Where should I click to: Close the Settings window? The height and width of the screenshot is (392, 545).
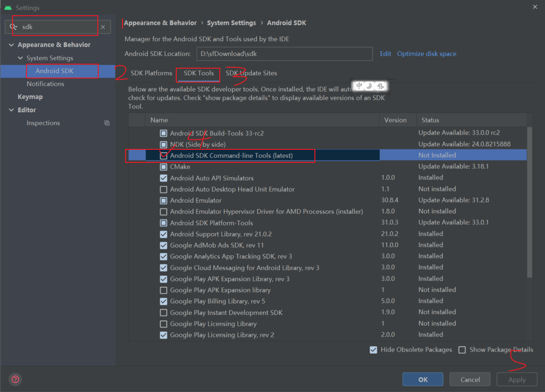[x=535, y=7]
